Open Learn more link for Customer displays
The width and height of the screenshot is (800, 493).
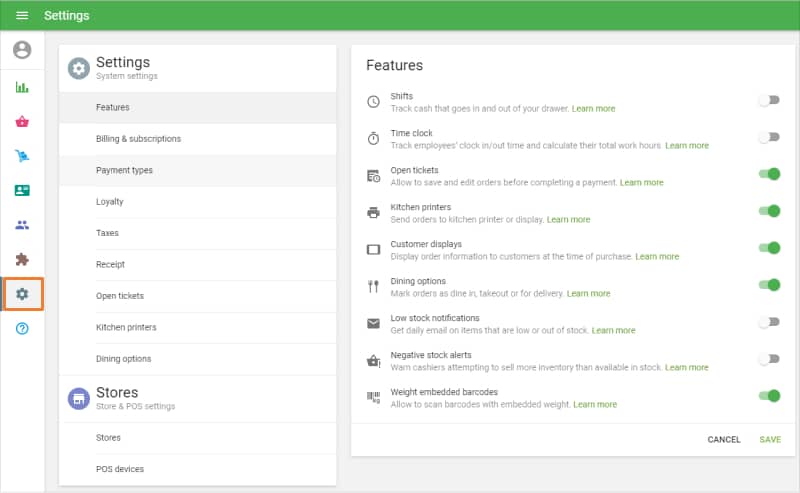click(x=657, y=257)
